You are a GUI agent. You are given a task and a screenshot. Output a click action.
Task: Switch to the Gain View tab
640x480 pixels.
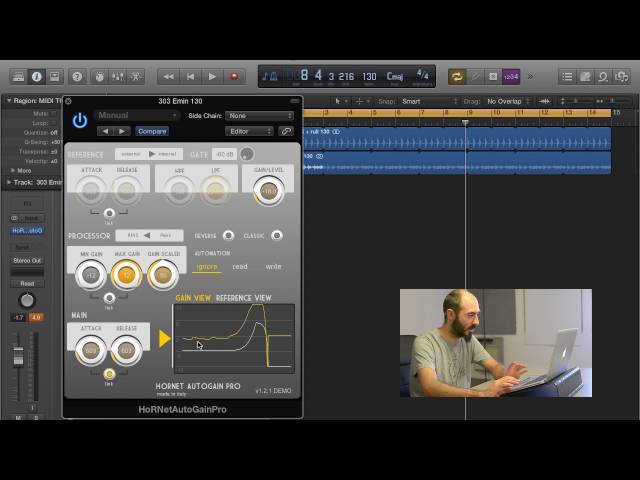click(193, 298)
